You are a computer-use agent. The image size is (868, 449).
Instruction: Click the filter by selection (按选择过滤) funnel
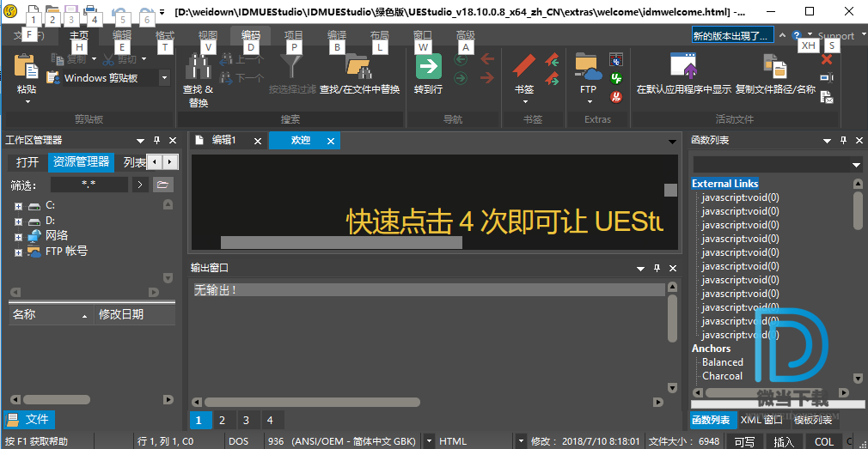(x=292, y=66)
